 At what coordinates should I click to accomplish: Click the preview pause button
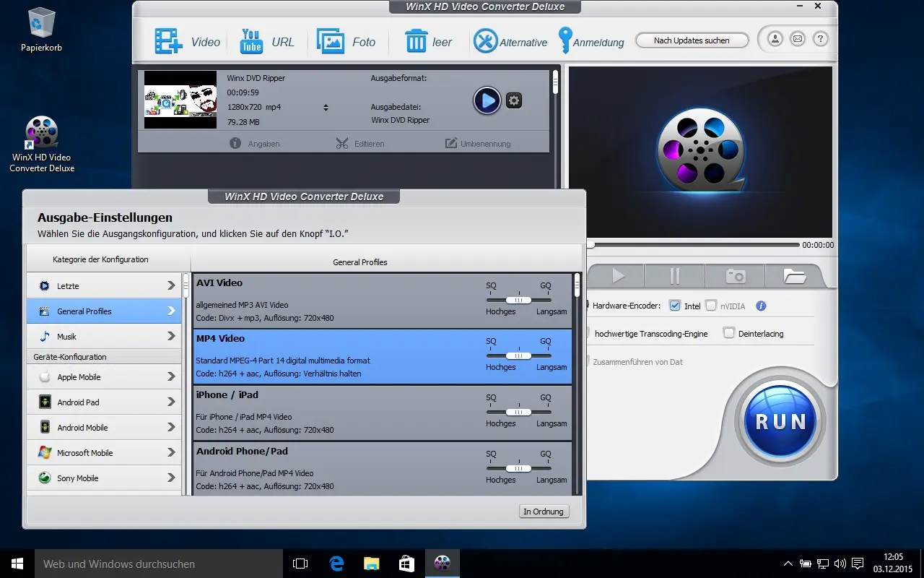tap(675, 275)
